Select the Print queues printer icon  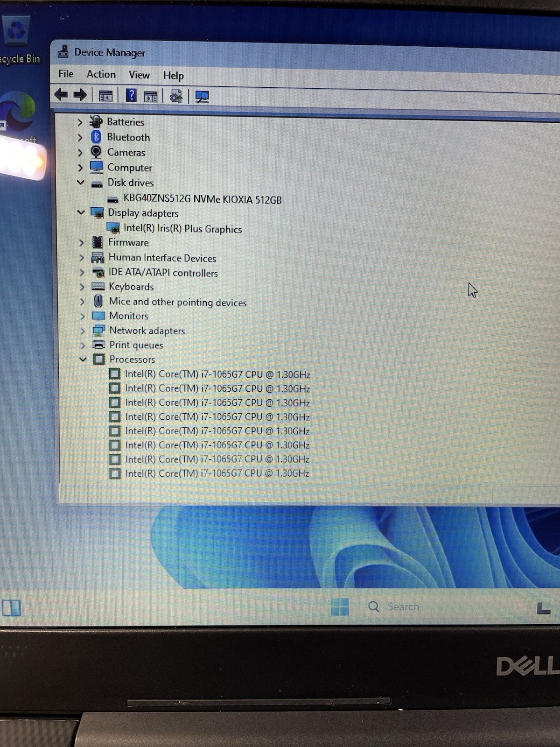coord(99,345)
